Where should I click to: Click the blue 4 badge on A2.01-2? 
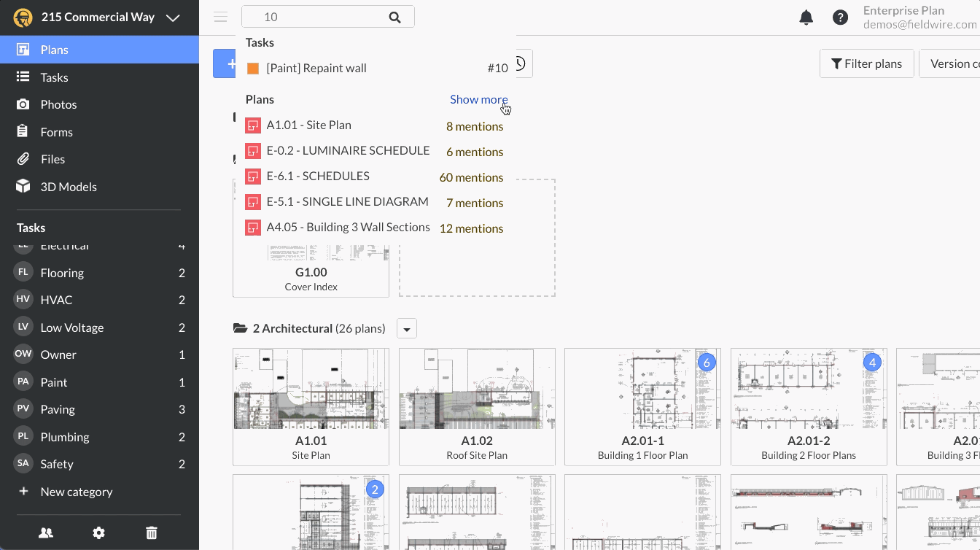[872, 363]
